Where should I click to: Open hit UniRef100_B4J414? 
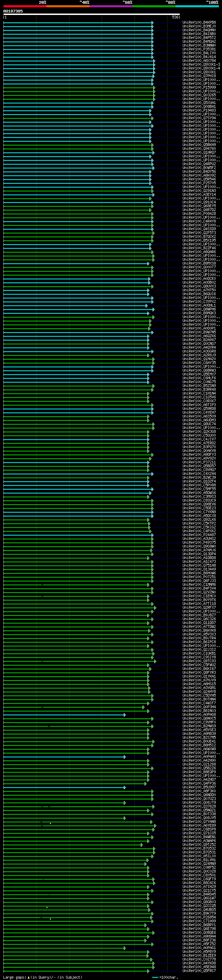pyautogui.click(x=199, y=57)
